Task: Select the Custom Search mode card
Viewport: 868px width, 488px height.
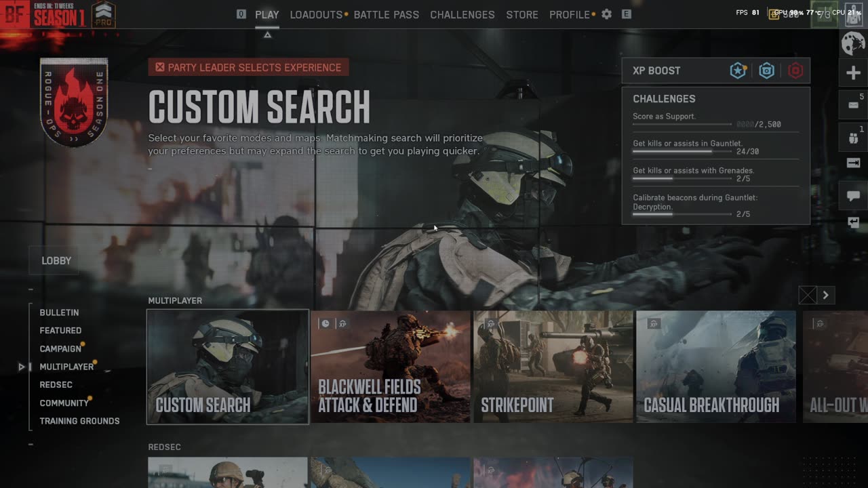Action: click(228, 367)
